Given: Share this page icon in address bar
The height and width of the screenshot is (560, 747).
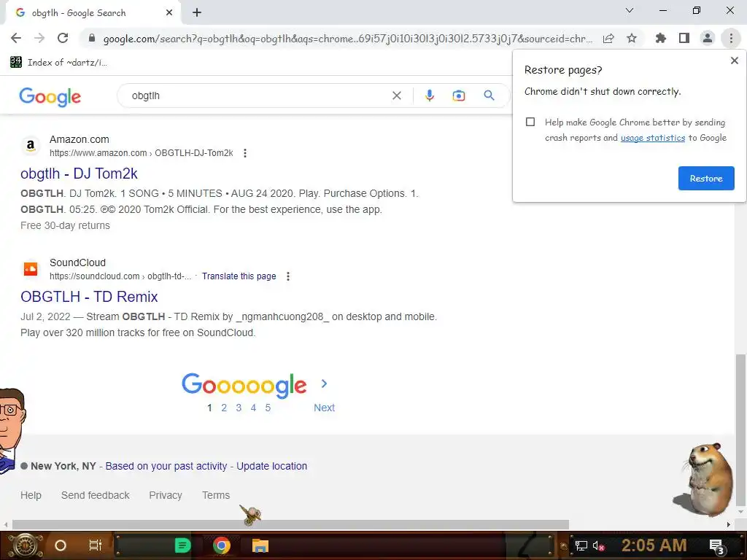Looking at the screenshot, I should pyautogui.click(x=608, y=39).
